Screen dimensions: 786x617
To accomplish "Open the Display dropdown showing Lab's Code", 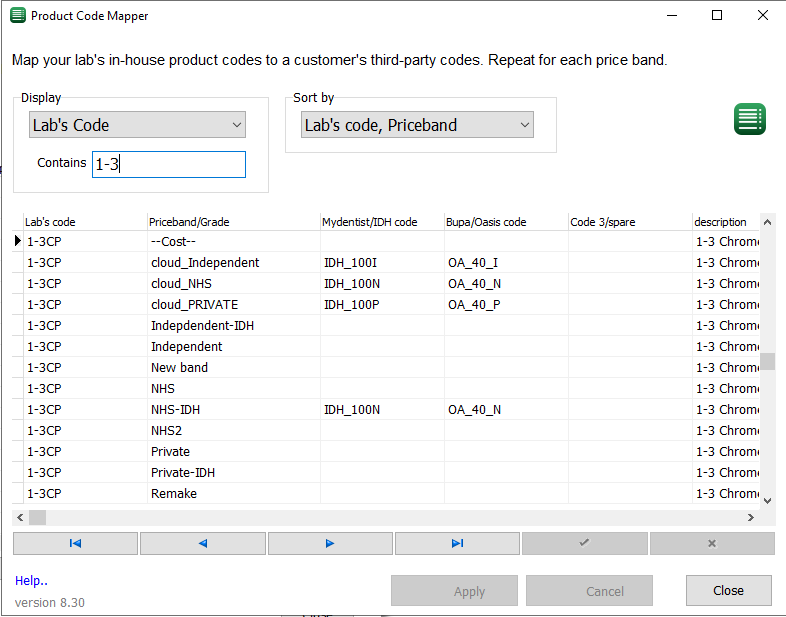I will coord(137,125).
